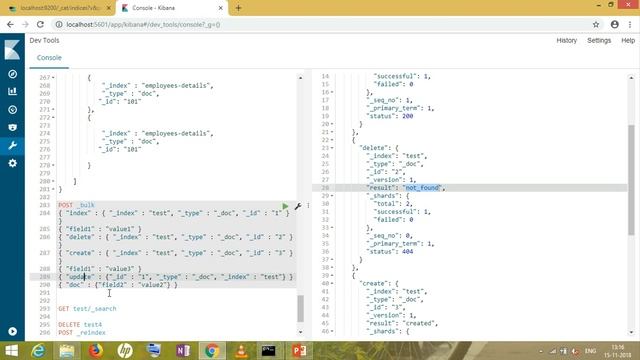Viewport: 640px width, 360px height.
Task: Click the 'status': 200 response line
Action: coord(390,116)
